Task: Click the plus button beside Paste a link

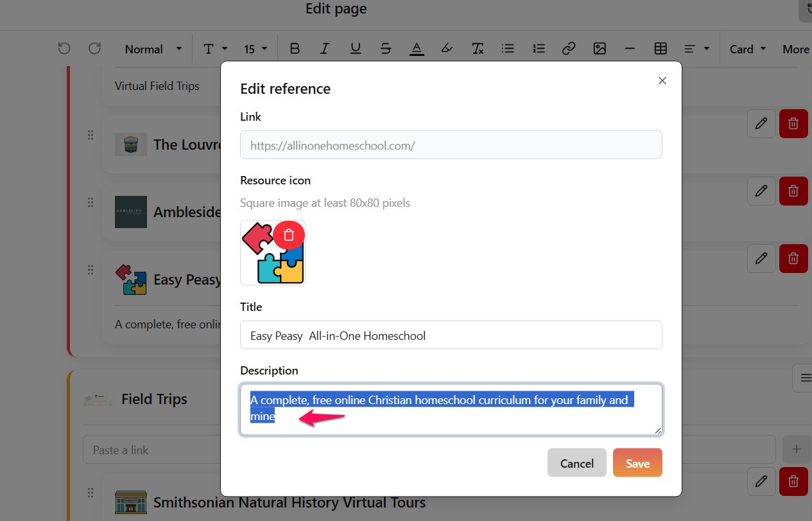Action: click(x=797, y=450)
